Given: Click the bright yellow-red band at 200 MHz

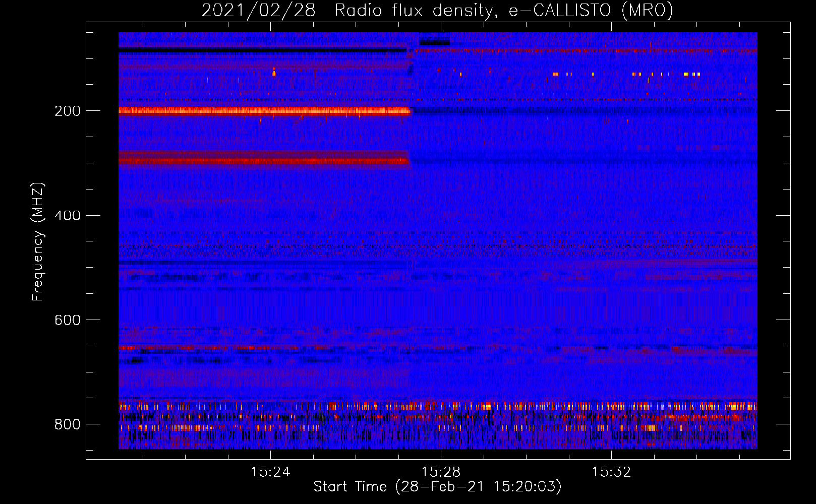Looking at the screenshot, I should pos(264,111).
